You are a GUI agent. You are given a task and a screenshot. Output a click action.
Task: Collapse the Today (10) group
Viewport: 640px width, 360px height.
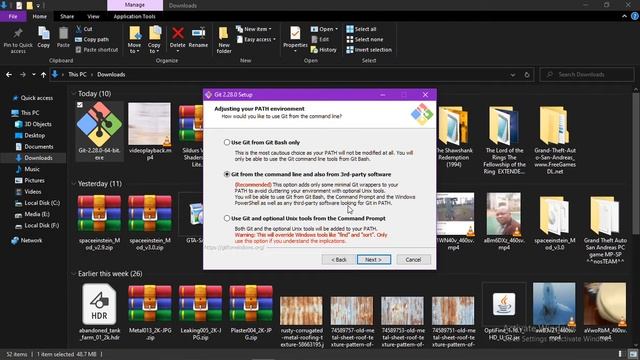[x=74, y=93]
